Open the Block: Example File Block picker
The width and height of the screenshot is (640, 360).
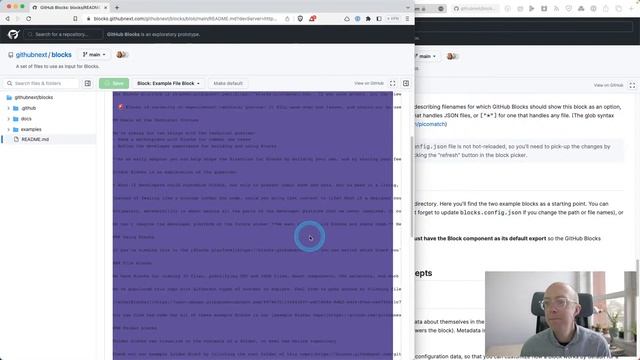pyautogui.click(x=168, y=83)
